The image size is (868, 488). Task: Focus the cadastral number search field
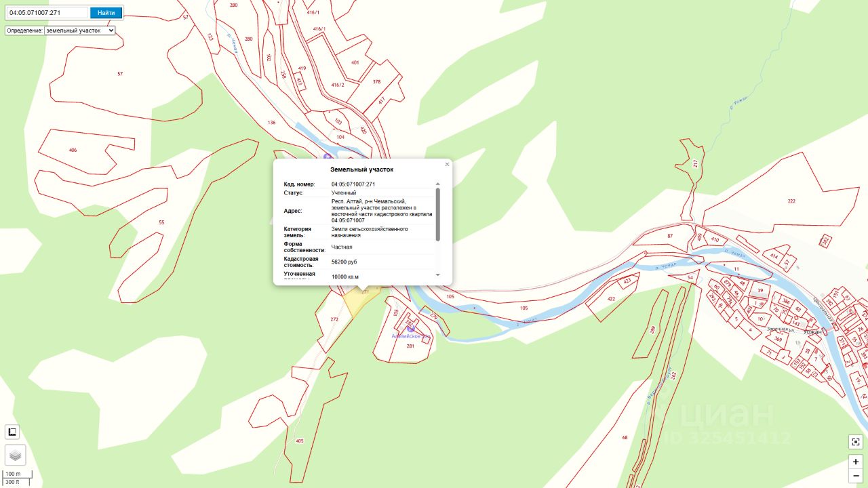click(47, 12)
